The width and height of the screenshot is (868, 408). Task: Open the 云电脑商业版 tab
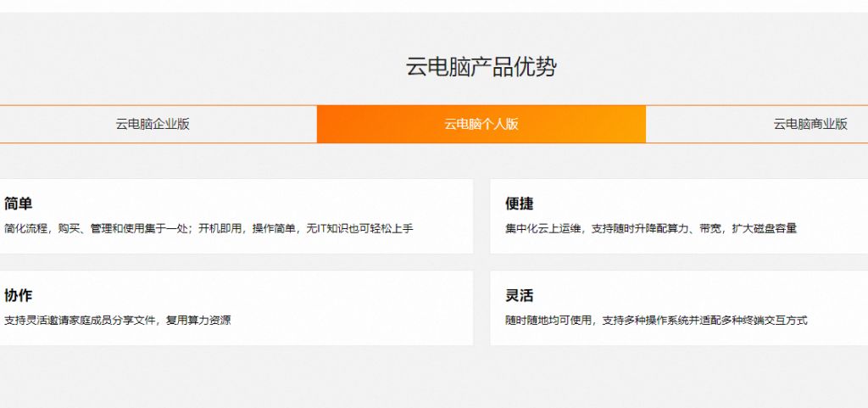point(810,124)
